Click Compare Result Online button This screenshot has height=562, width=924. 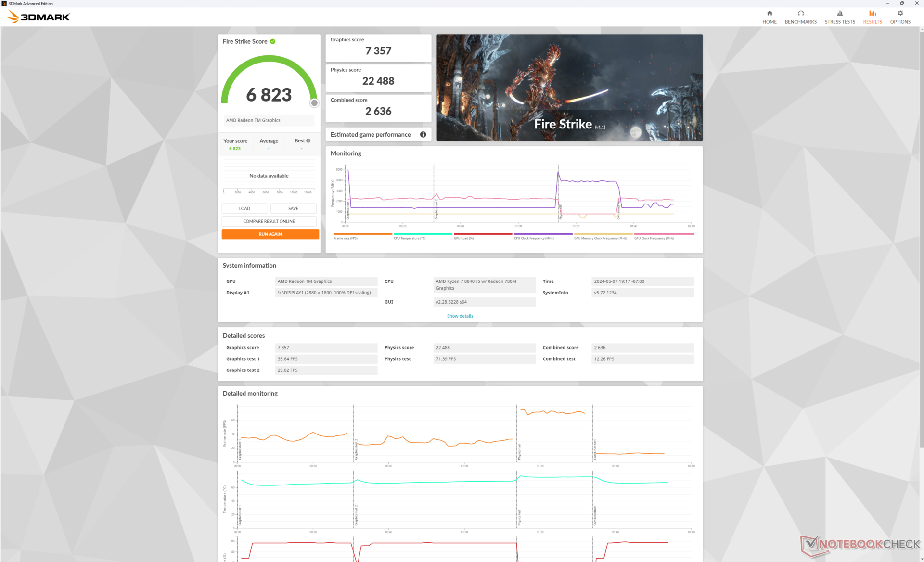[x=269, y=221]
